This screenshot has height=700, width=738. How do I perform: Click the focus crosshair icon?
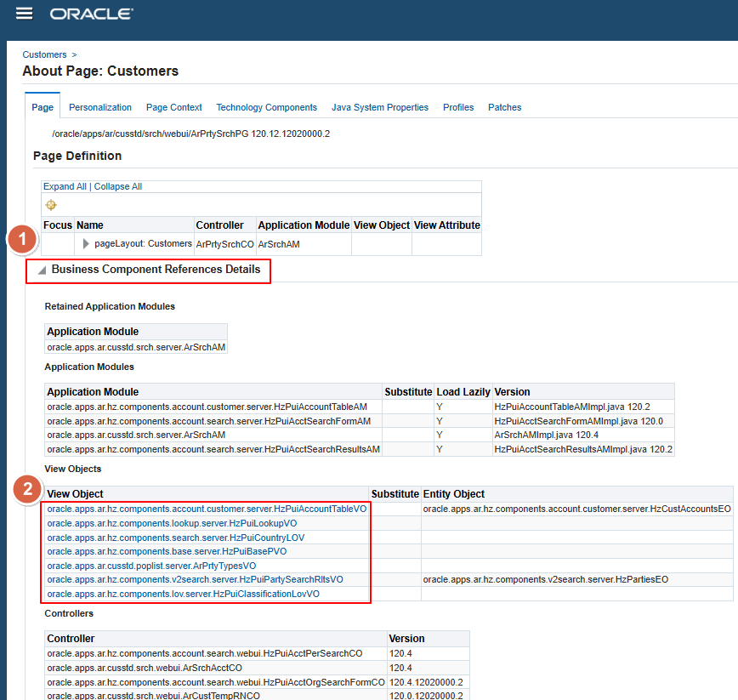[x=51, y=205]
